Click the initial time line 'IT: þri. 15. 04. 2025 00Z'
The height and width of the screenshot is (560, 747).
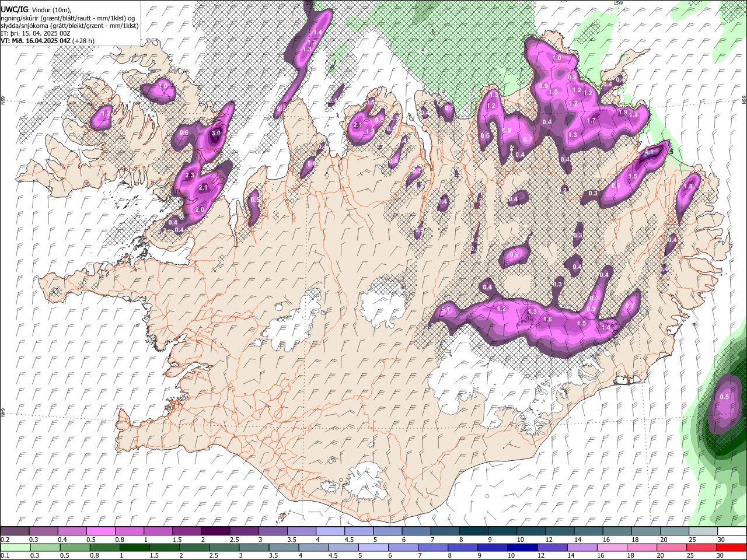pos(34,33)
